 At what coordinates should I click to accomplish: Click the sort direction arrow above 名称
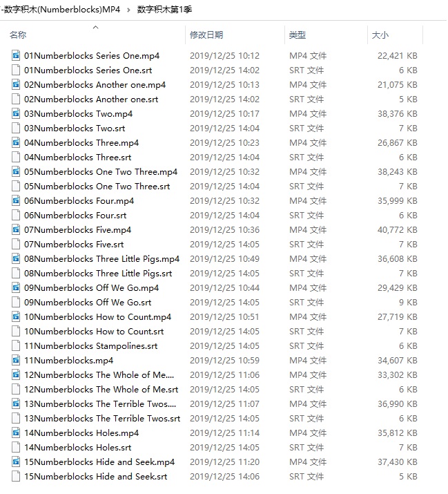95,28
